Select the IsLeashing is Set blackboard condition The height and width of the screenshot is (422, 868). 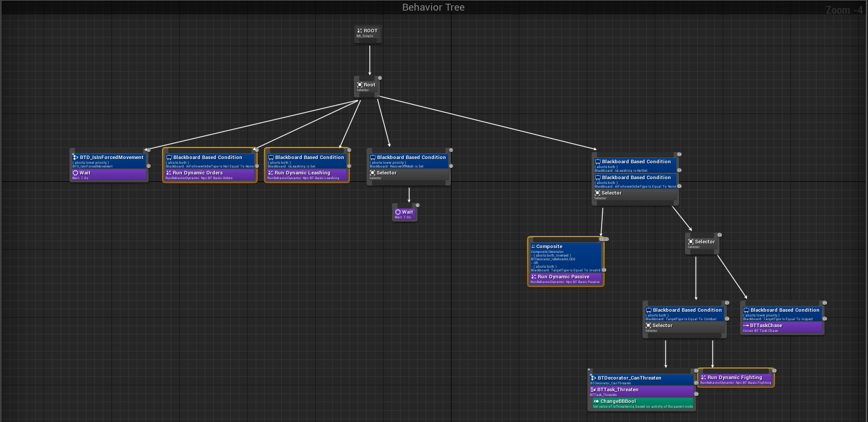[x=307, y=161]
